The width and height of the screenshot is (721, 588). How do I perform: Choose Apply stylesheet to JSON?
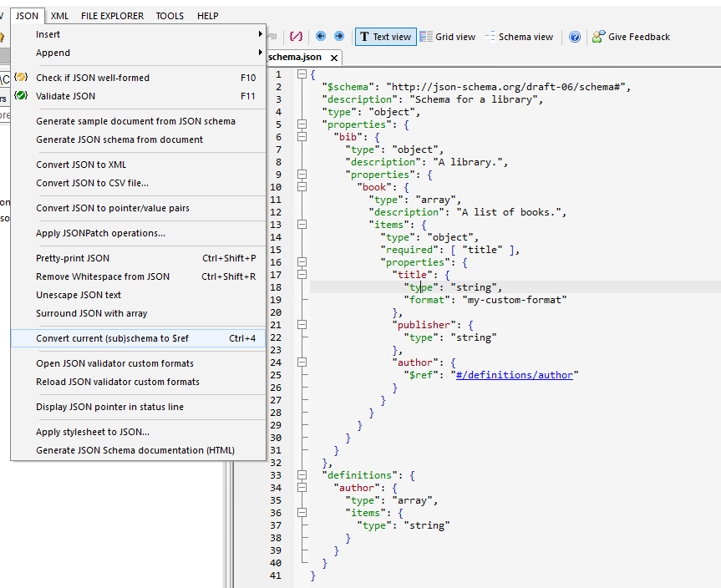coord(139,432)
